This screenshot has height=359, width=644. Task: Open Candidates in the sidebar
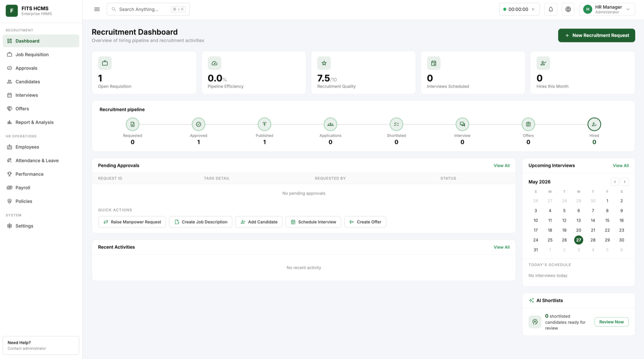(41, 82)
